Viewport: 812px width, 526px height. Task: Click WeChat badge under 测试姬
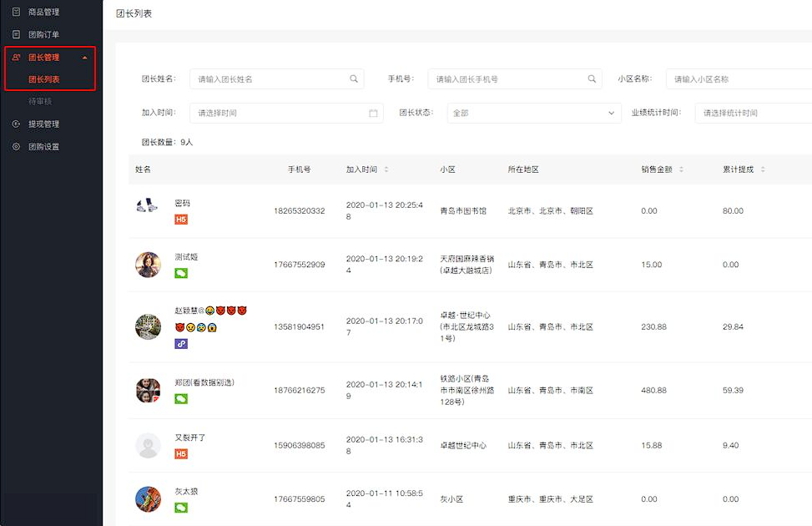tap(181, 273)
